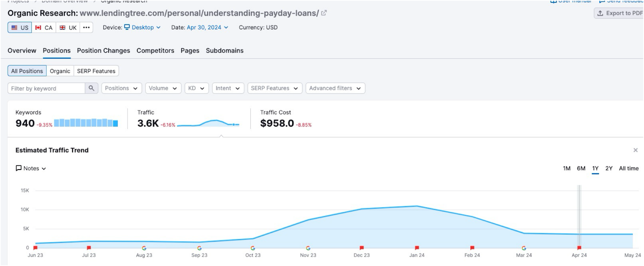Click the red note flag at Jul 23

pos(89,248)
